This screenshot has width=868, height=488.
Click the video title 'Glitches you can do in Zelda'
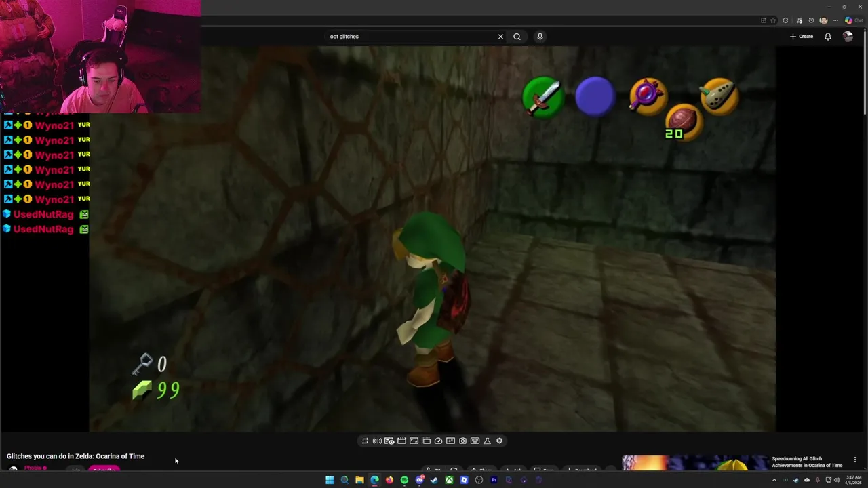pyautogui.click(x=75, y=456)
